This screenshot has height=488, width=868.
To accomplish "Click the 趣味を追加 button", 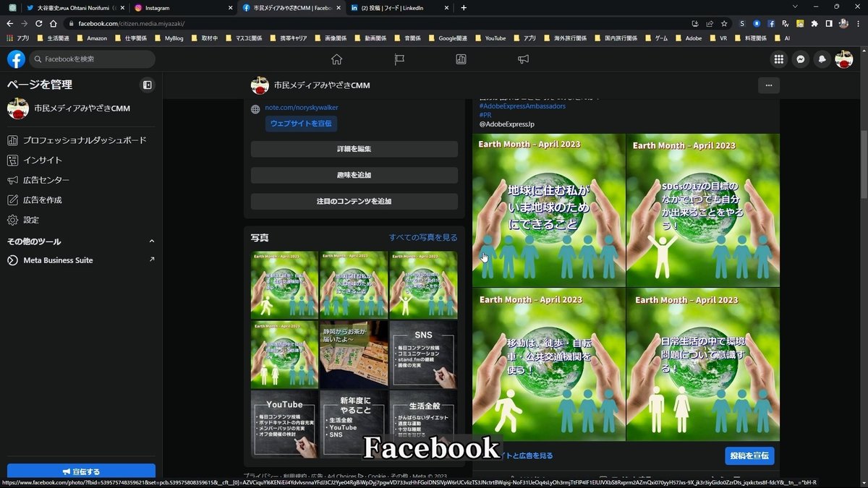I will click(x=354, y=175).
